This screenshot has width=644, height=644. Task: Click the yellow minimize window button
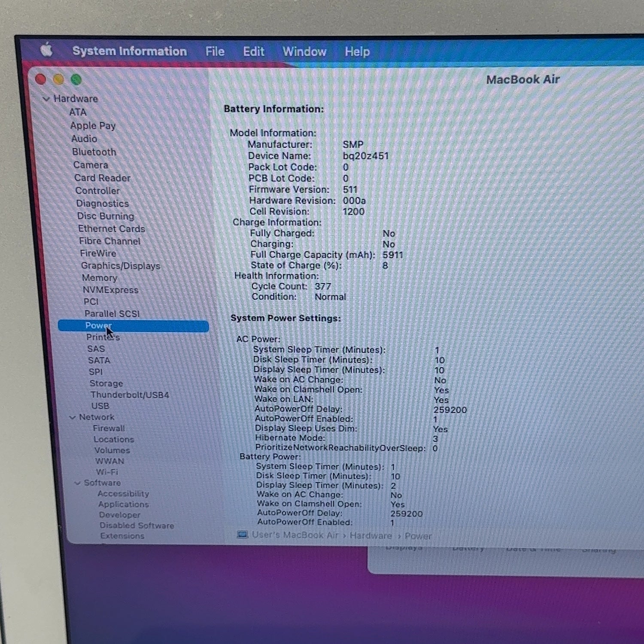pyautogui.click(x=58, y=79)
